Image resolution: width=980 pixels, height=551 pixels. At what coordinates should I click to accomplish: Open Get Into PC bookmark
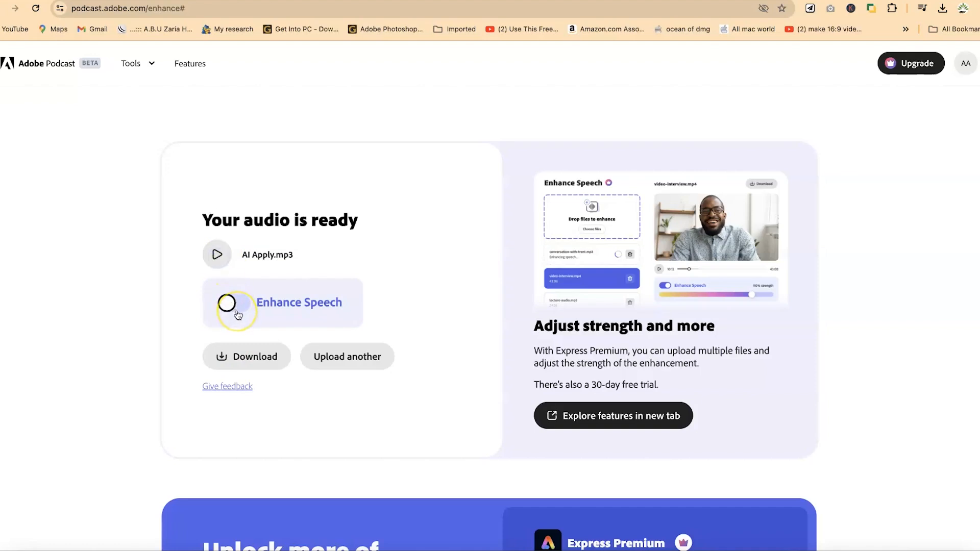(x=301, y=29)
